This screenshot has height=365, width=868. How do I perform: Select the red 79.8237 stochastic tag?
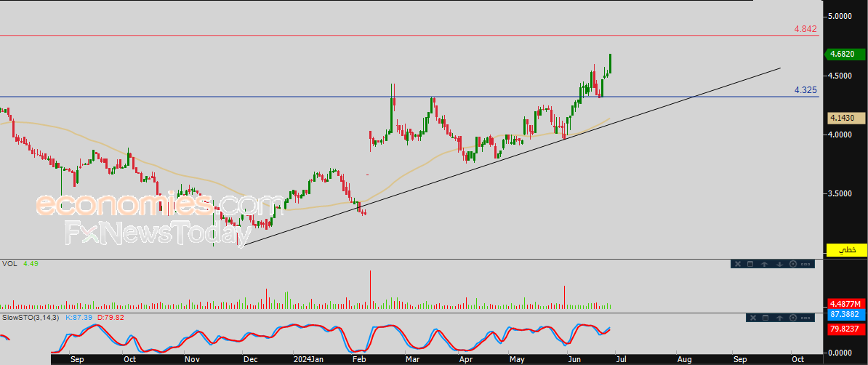(846, 329)
